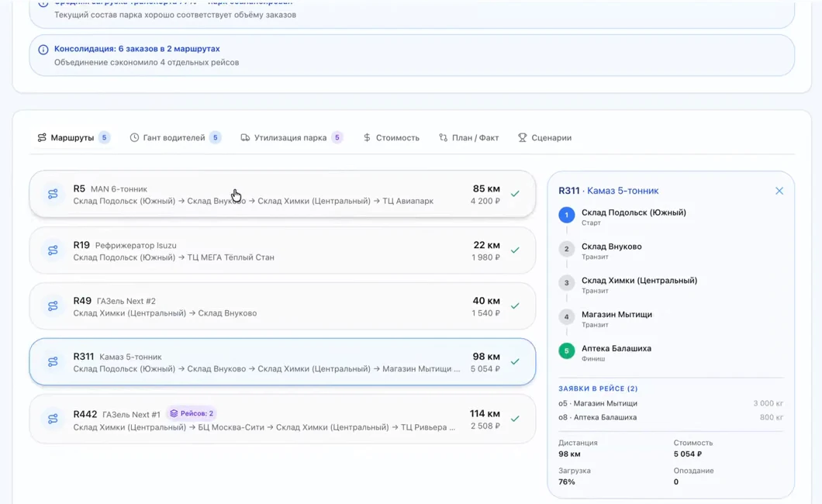Image resolution: width=822 pixels, height=504 pixels.
Task: Click the 5 054 ₽ cost value in details
Action: (x=688, y=454)
